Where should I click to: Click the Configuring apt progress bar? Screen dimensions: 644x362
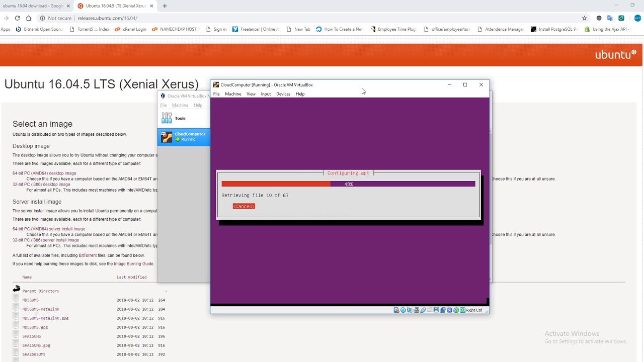[x=348, y=184]
